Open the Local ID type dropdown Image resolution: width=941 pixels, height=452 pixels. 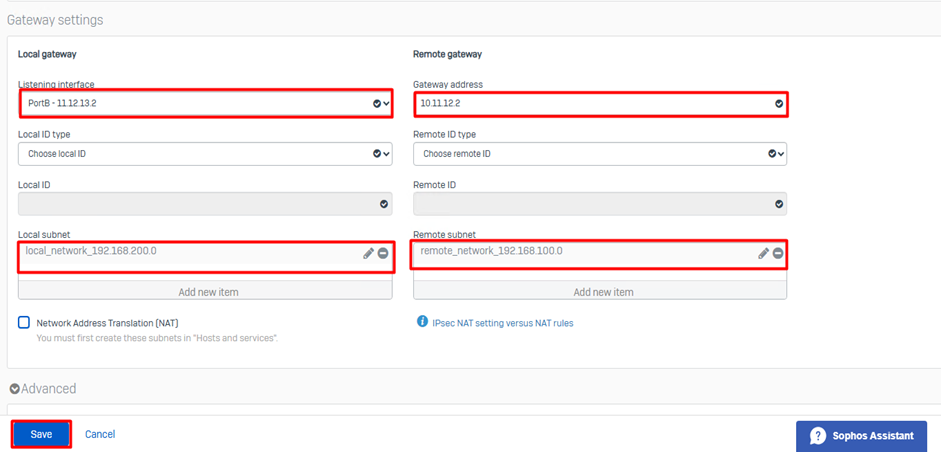tap(204, 154)
